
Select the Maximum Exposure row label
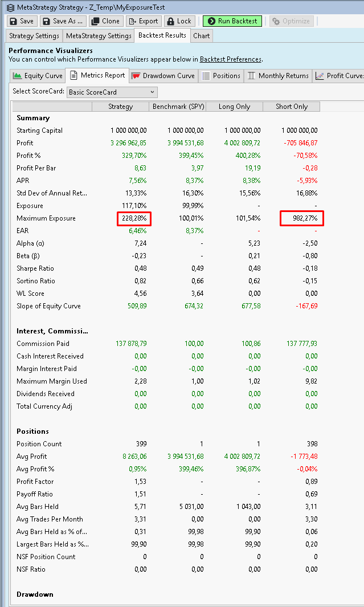tap(46, 218)
